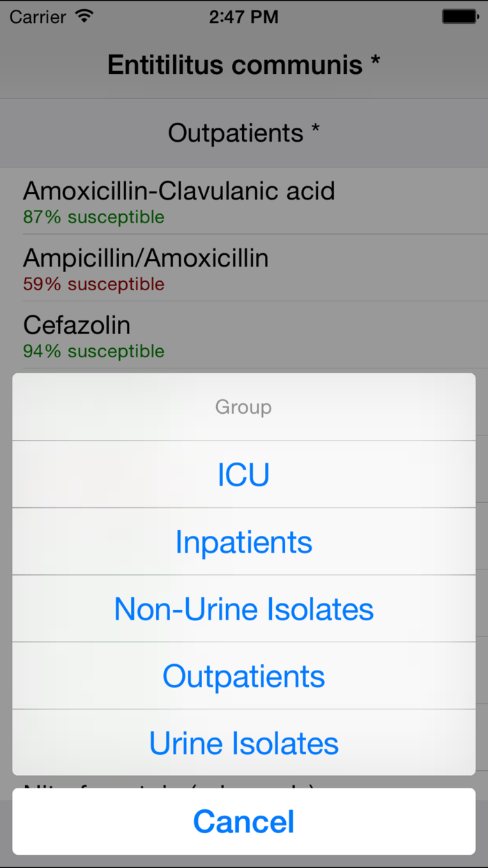Viewport: 488px width, 868px height.
Task: Tap Cancel to dismiss the group picker
Action: click(x=243, y=821)
